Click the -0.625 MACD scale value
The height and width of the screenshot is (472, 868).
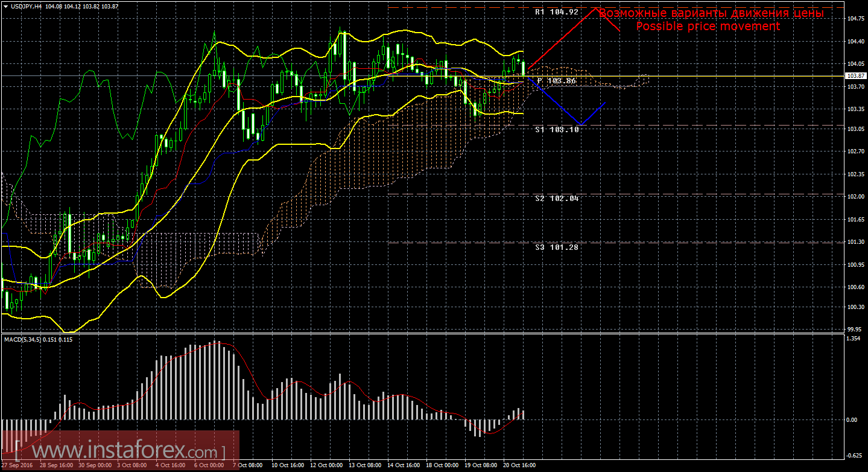[x=854, y=456]
